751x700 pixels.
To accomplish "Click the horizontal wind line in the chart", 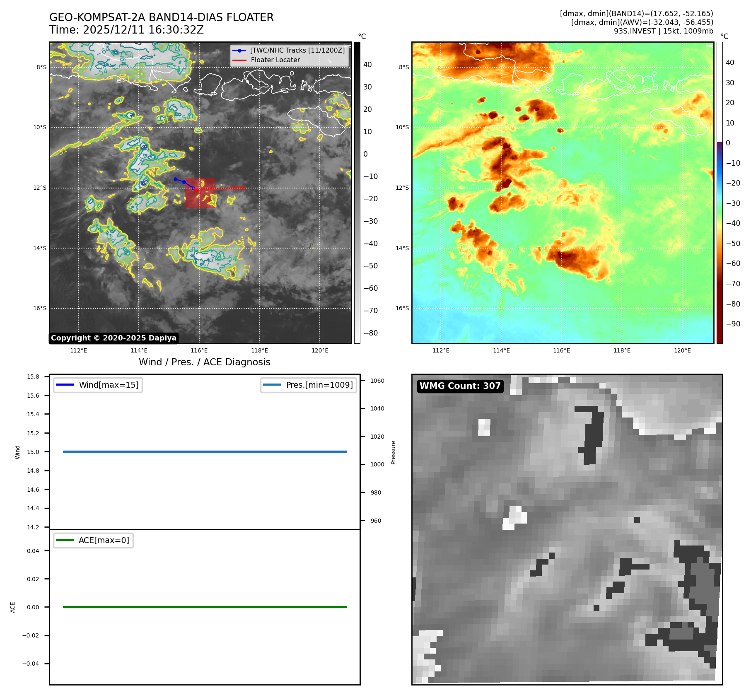I will click(x=205, y=451).
